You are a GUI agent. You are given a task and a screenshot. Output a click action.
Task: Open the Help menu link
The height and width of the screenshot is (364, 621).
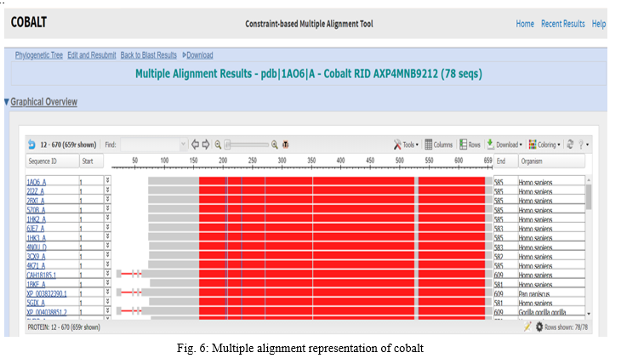599,24
